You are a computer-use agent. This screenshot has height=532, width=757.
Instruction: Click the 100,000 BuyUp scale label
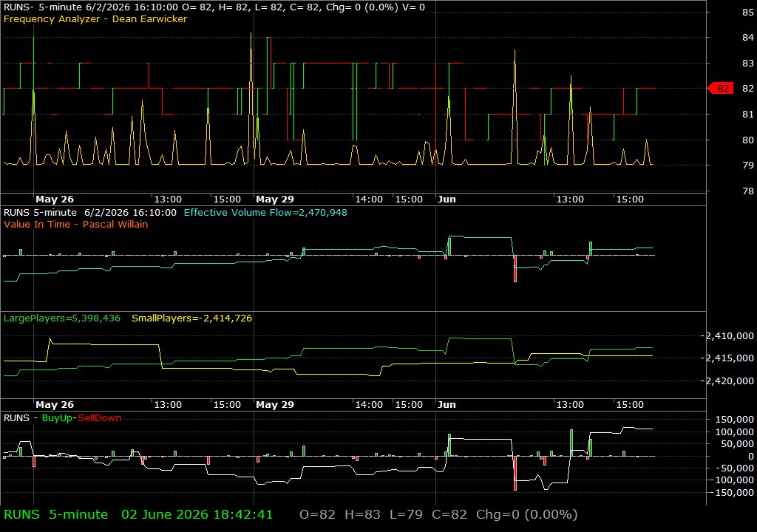coord(734,432)
